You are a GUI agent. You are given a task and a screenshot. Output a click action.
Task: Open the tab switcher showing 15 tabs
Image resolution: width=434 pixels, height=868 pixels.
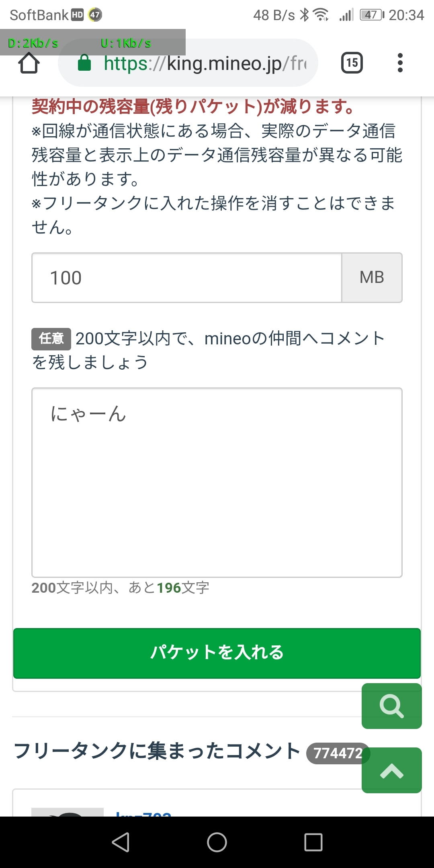point(352,63)
